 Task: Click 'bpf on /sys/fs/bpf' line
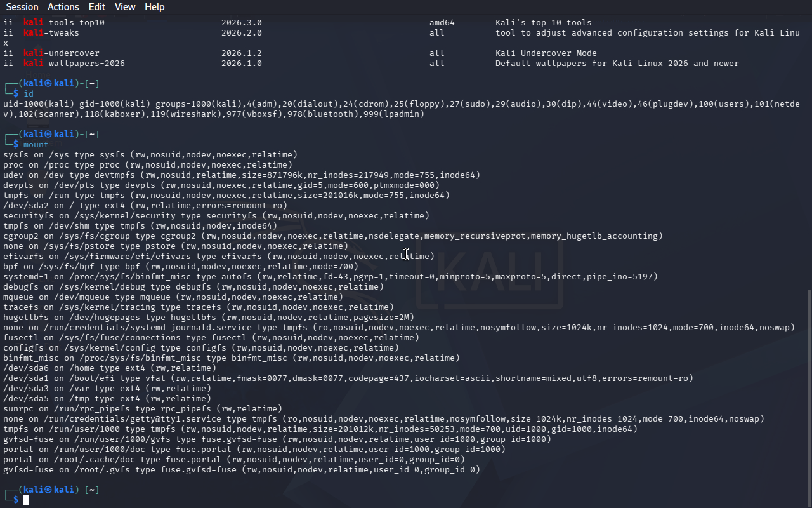(181, 267)
